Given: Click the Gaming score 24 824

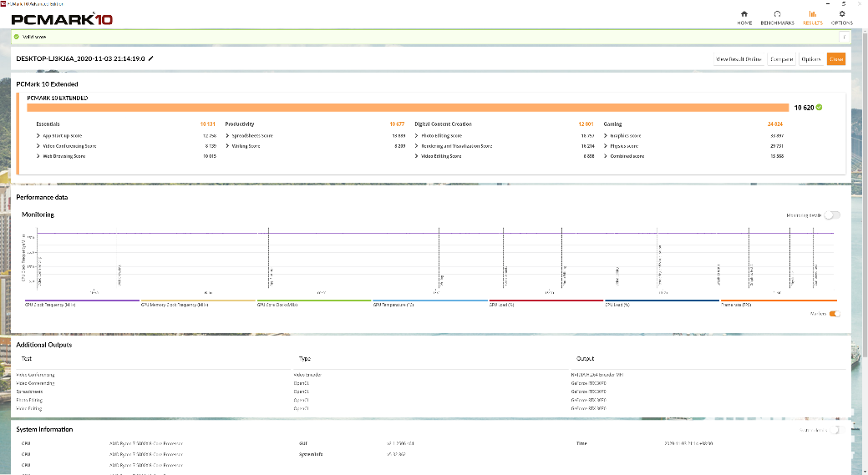Looking at the screenshot, I should 775,124.
